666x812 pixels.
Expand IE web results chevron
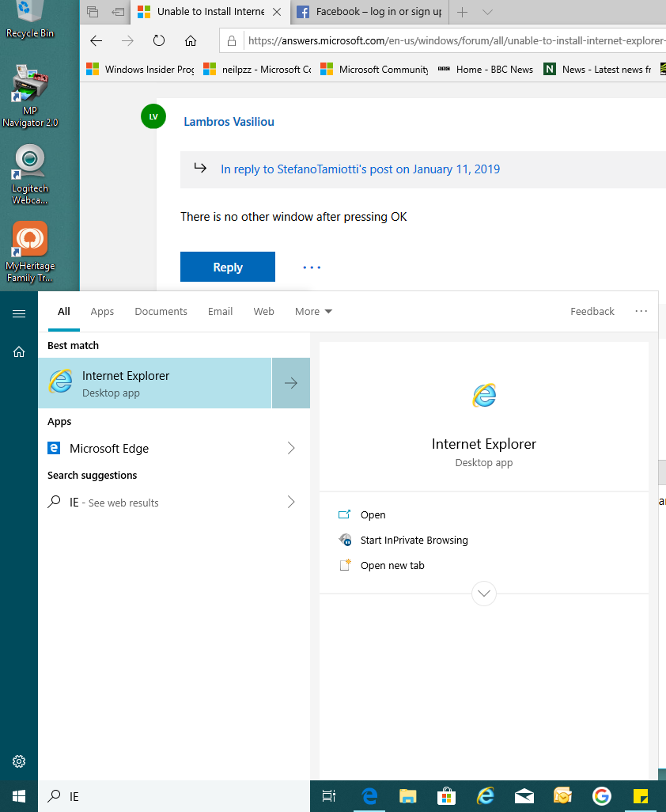(291, 502)
